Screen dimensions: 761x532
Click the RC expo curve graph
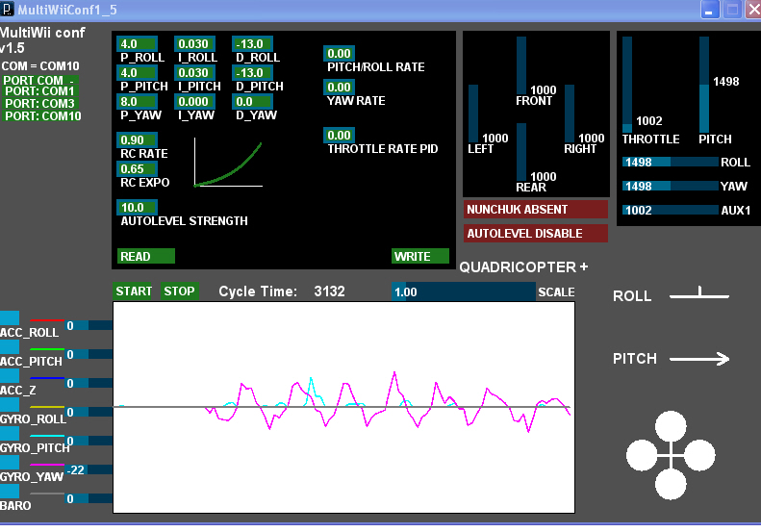pos(228,164)
